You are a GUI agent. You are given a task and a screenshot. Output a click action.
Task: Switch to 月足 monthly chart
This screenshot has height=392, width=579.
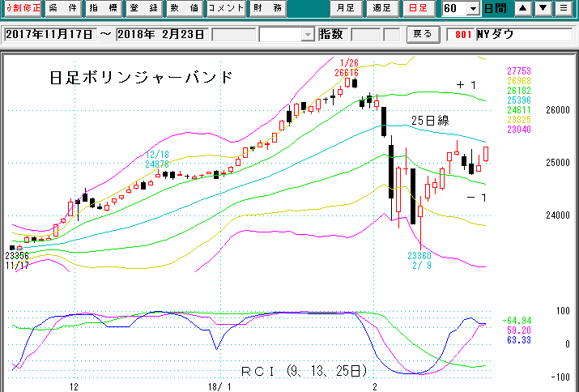(346, 9)
